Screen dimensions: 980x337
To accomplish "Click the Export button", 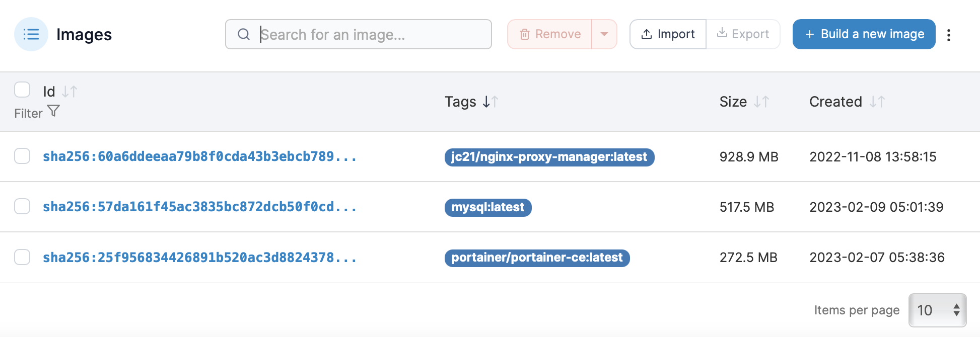I will [743, 34].
